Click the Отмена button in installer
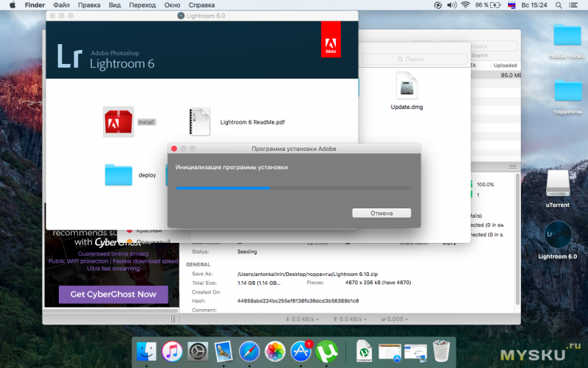 pyautogui.click(x=381, y=213)
